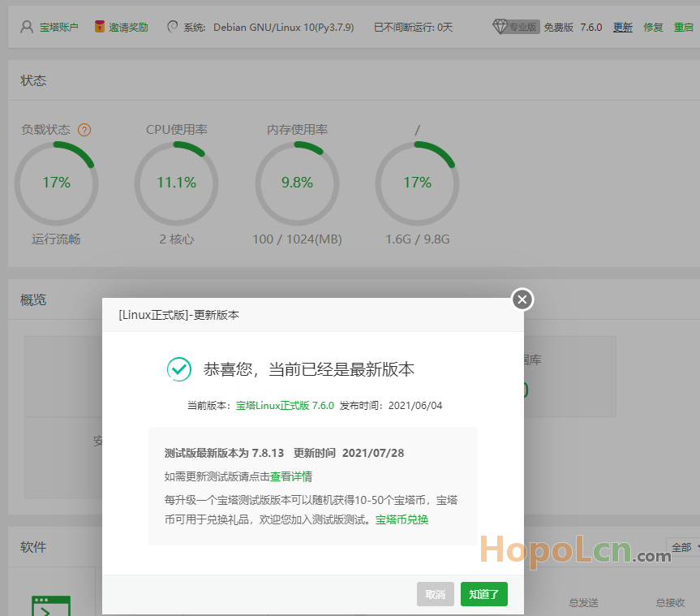Image resolution: width=700 pixels, height=616 pixels.
Task: Click the 状态 section heading
Action: click(33, 80)
